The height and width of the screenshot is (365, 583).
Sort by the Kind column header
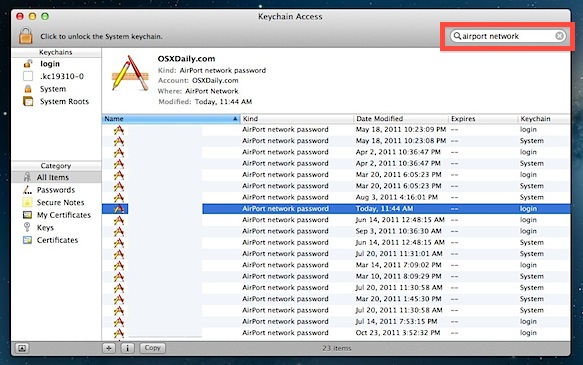(x=297, y=119)
